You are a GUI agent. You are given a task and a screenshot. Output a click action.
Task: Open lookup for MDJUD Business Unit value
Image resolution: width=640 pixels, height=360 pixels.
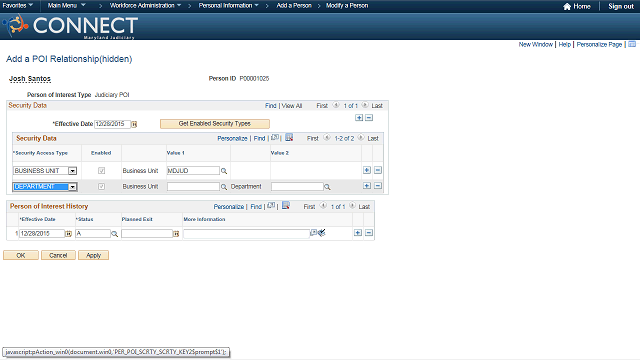[x=224, y=171]
